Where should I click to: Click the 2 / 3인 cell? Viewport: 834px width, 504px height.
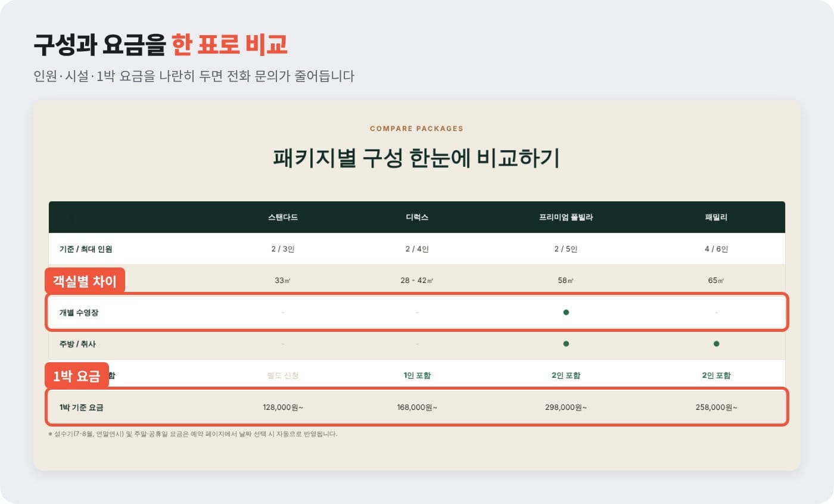coord(283,249)
